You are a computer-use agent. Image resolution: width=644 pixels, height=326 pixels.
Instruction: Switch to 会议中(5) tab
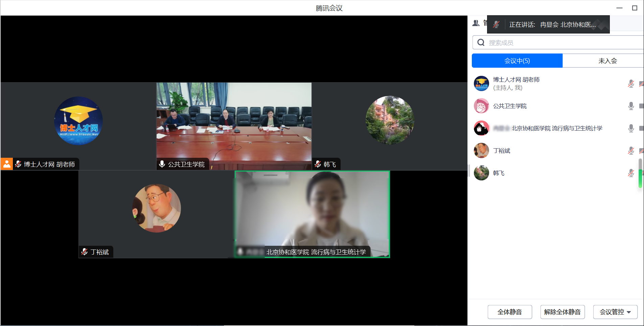pos(517,61)
